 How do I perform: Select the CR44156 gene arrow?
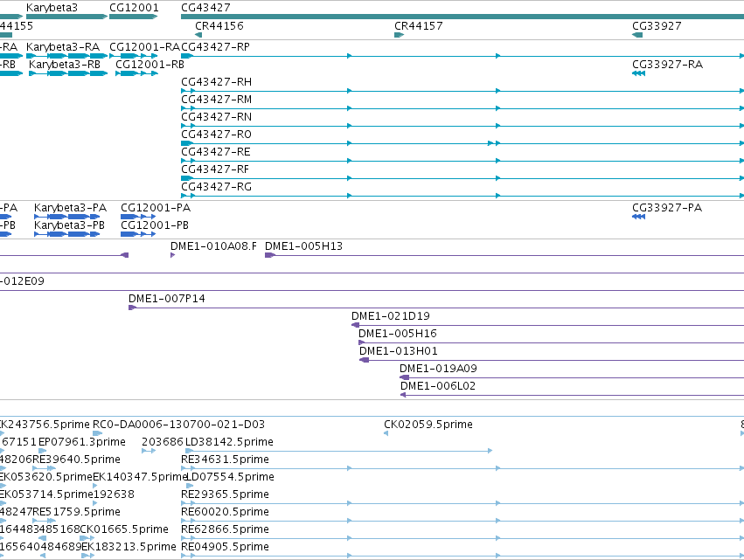tap(198, 35)
